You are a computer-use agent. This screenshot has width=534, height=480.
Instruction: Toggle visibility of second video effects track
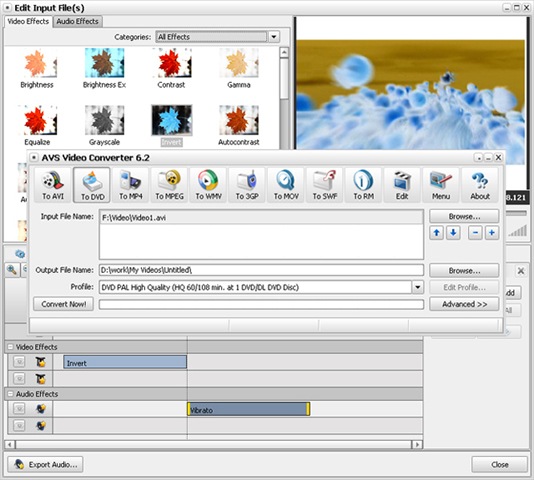point(19,378)
